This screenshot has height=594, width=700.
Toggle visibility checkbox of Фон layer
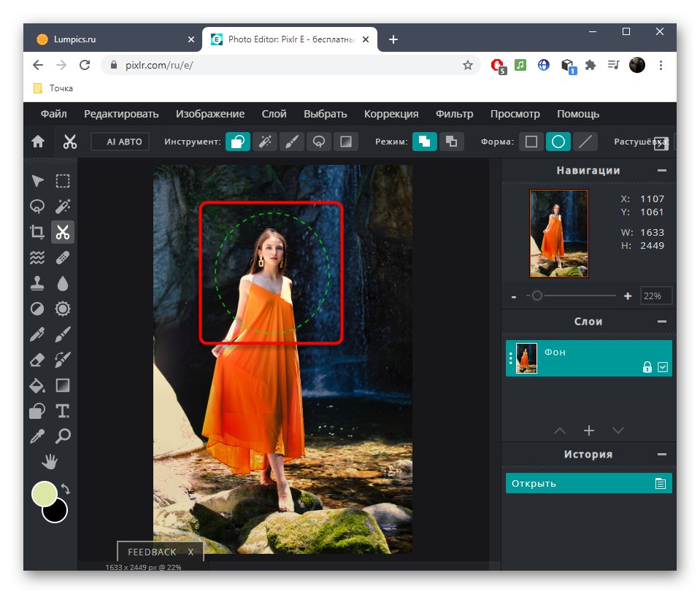(x=663, y=367)
